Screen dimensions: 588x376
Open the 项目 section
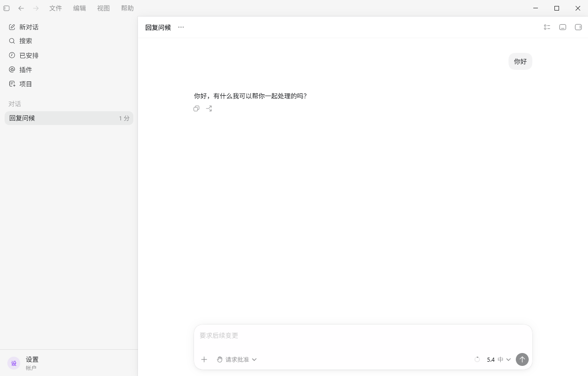coord(69,84)
